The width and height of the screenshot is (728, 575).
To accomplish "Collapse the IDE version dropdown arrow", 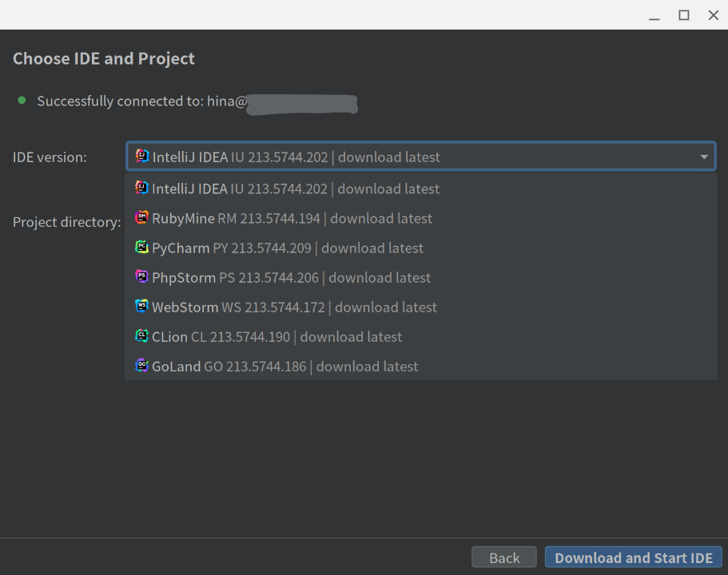I will click(704, 157).
